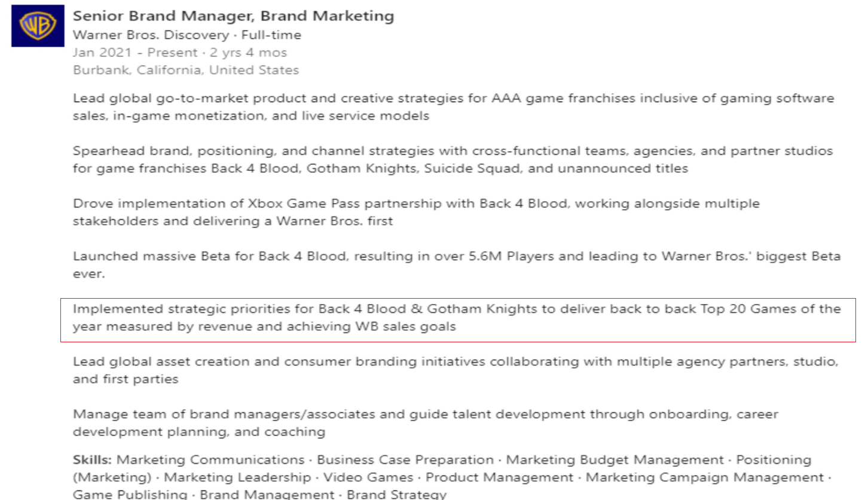Click the bold Skills label
This screenshot has width=868, height=500.
coord(93,460)
